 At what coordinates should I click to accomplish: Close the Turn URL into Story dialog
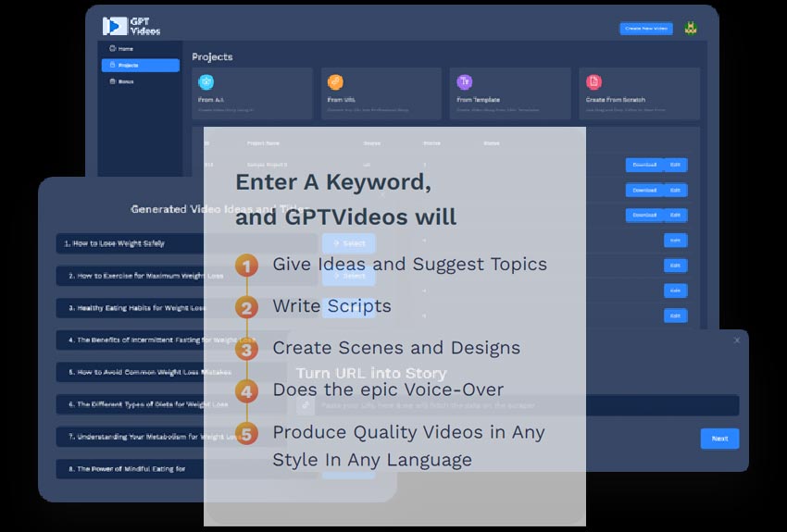point(737,340)
